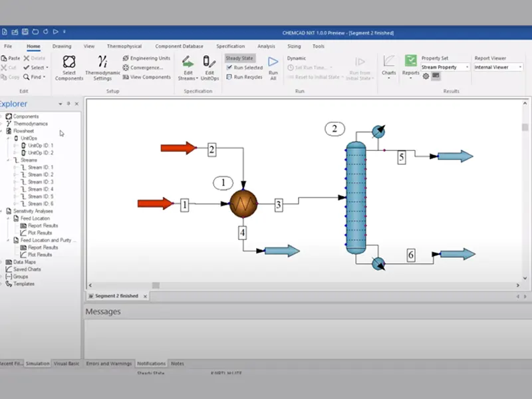The image size is (532, 399).
Task: Switch to Errors and Warnings tab
Action: click(x=109, y=363)
